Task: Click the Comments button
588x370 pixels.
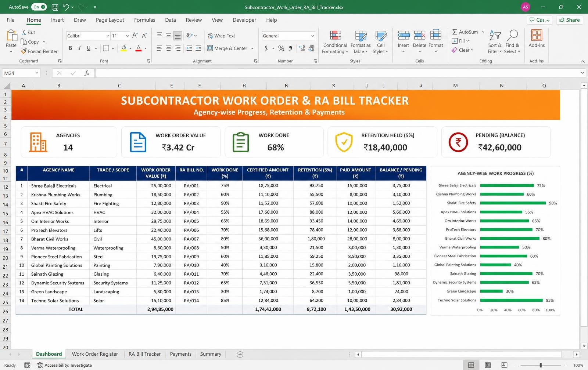Action: click(x=539, y=20)
